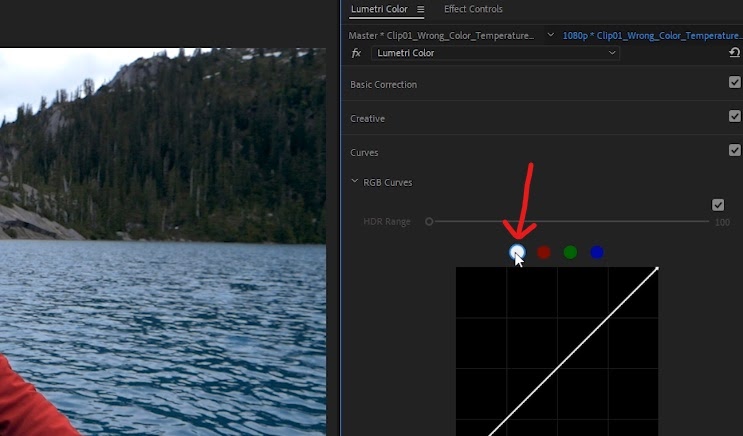Open the Lumetri Color effect dropdown
743x436 pixels.
click(x=495, y=53)
